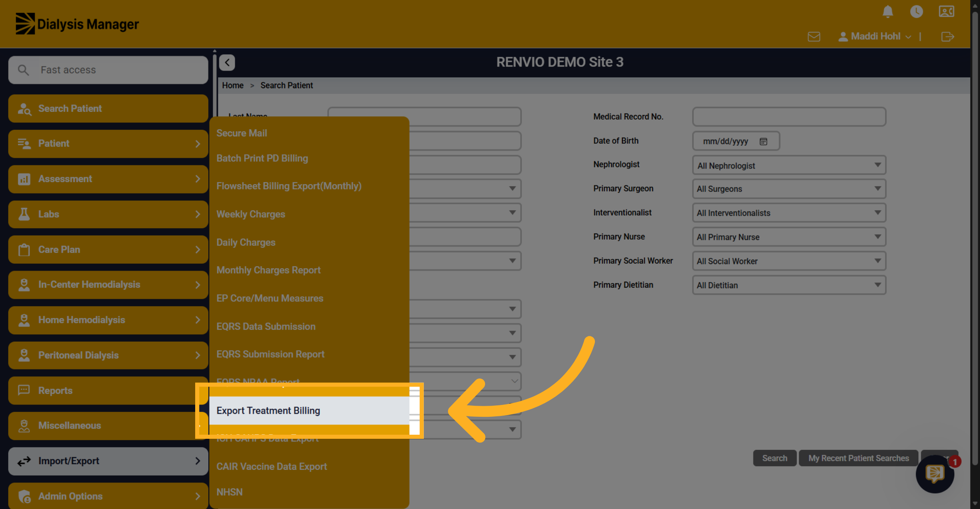
Task: Open the mail envelope icon
Action: click(x=814, y=37)
